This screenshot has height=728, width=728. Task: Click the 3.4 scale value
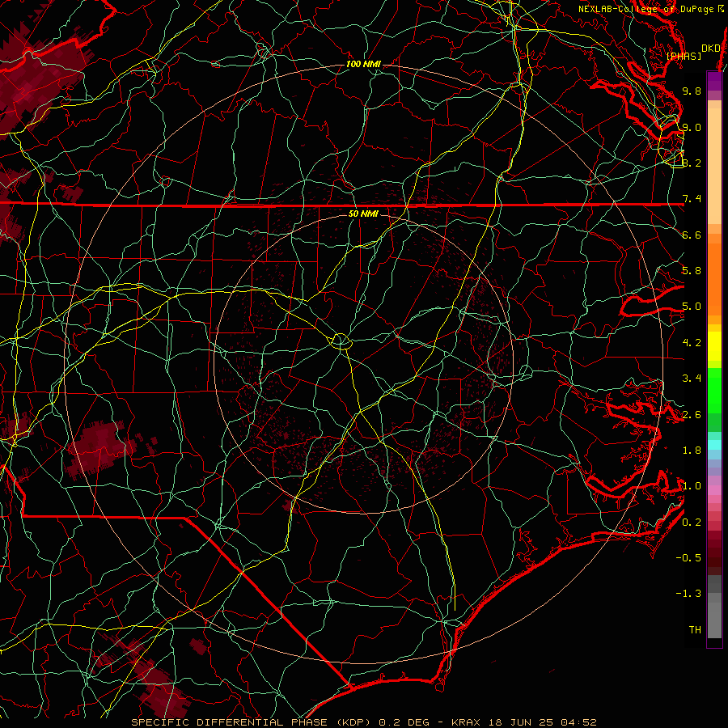click(x=692, y=379)
